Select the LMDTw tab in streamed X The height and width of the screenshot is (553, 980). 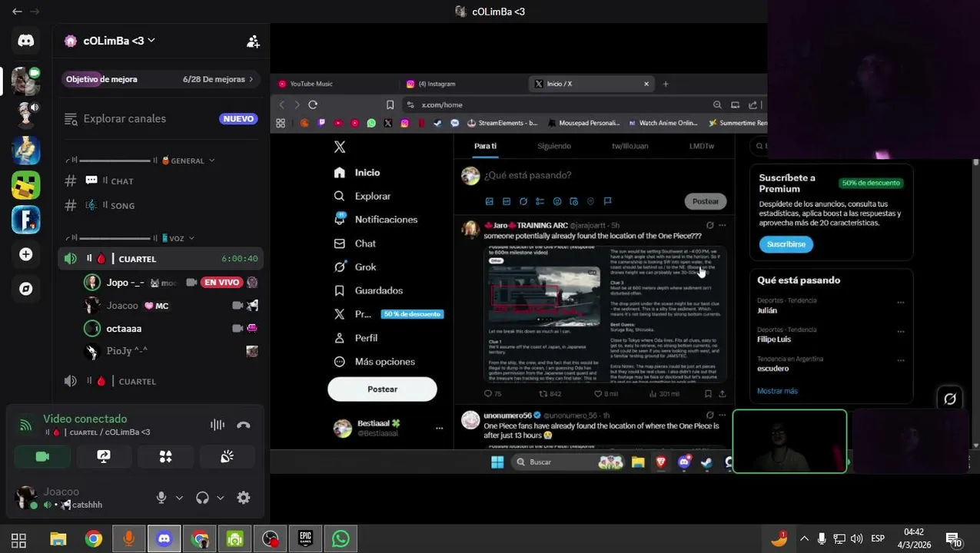click(702, 146)
